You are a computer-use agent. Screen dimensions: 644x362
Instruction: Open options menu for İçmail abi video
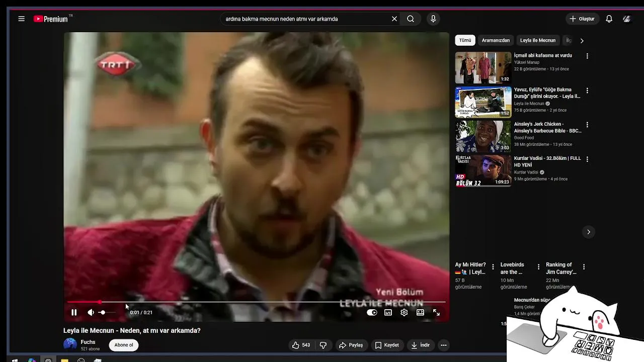(x=587, y=56)
